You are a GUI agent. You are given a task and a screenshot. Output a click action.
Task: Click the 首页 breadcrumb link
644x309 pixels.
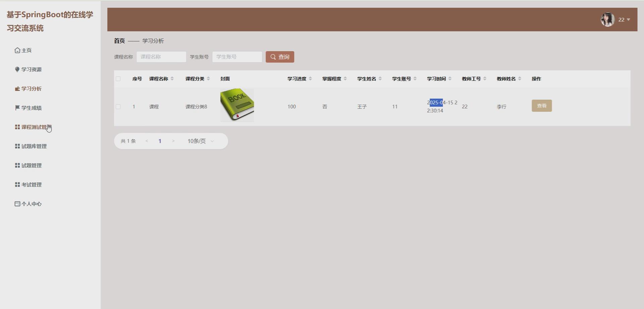click(119, 41)
